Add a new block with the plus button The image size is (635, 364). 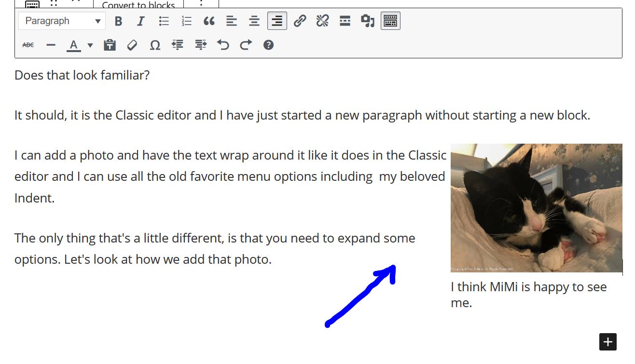[x=607, y=342]
